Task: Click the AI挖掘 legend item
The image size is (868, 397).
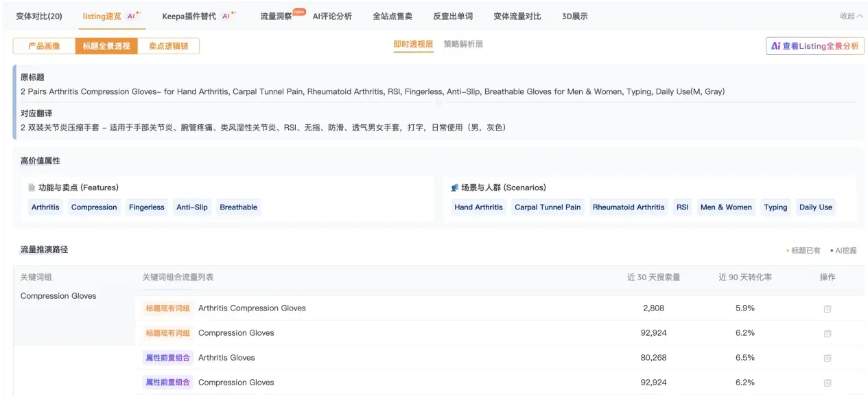Action: [x=843, y=251]
